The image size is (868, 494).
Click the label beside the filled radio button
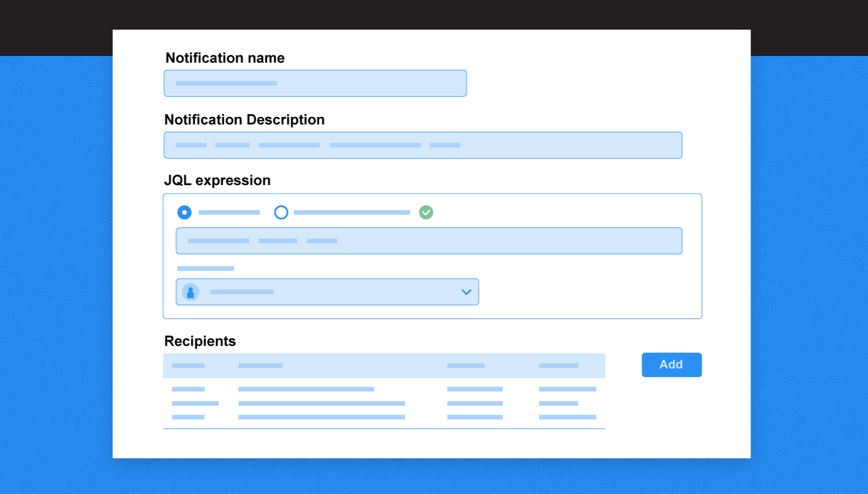coord(229,212)
